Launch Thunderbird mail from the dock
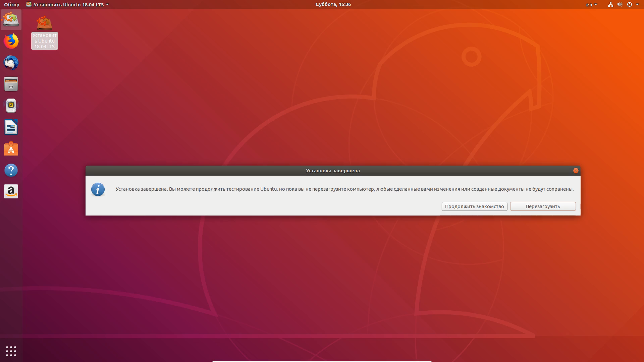This screenshot has height=362, width=644. point(11,63)
